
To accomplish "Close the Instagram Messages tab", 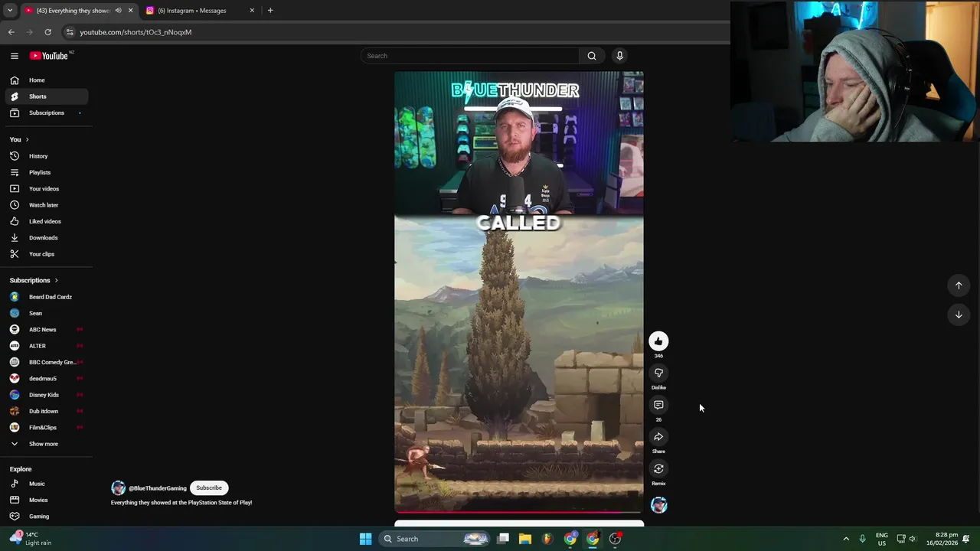I will pos(252,11).
